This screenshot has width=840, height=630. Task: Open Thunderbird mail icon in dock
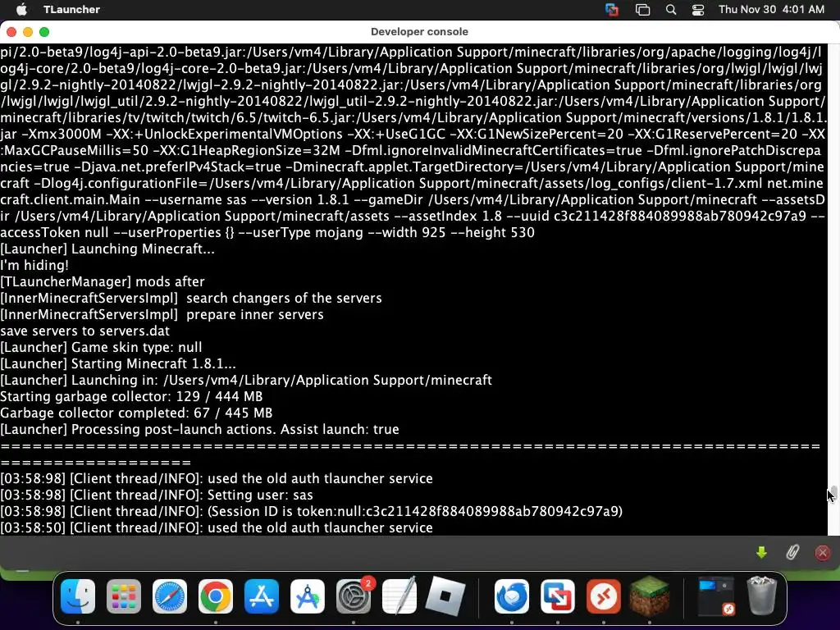512,596
